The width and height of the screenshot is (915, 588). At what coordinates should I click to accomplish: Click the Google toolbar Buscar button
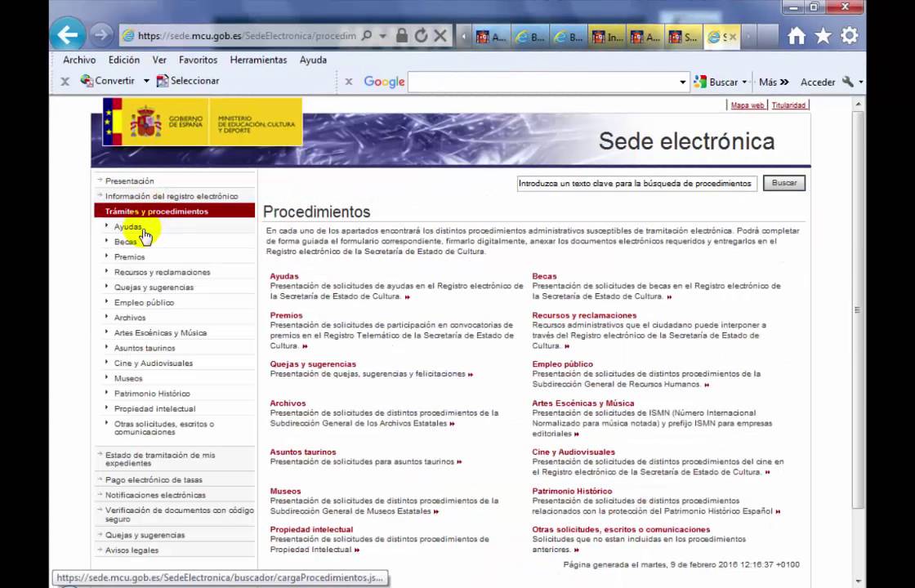pos(716,82)
